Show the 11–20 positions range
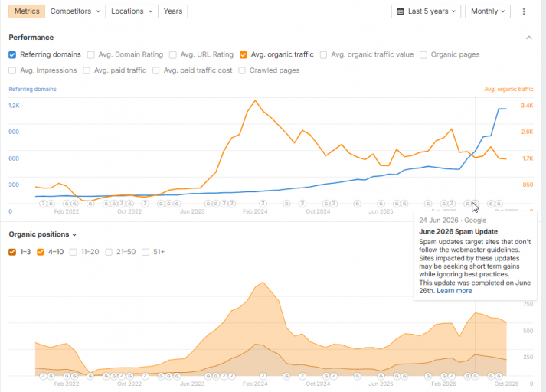The width and height of the screenshot is (546, 392). tap(73, 252)
